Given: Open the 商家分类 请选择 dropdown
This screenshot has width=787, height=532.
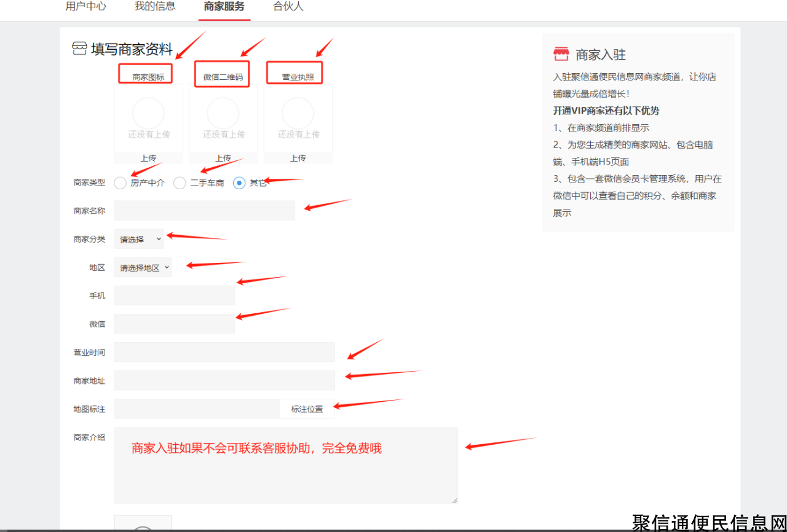Looking at the screenshot, I should tap(139, 240).
